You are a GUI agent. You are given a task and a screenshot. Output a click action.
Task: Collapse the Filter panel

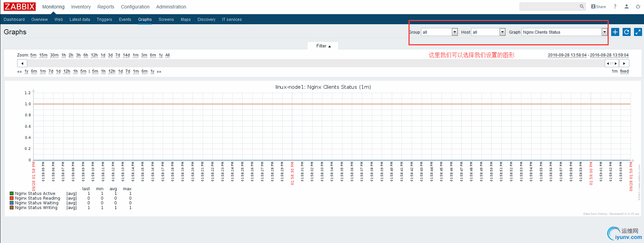[x=323, y=46]
